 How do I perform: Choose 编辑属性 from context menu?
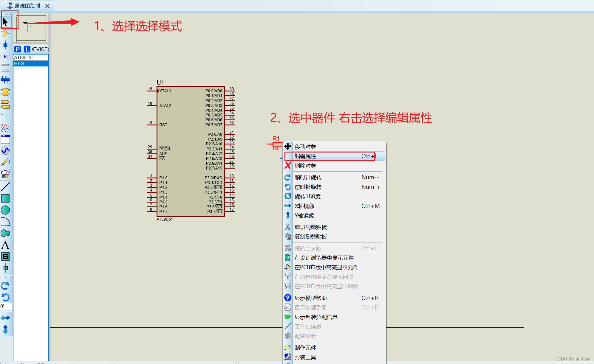point(305,156)
